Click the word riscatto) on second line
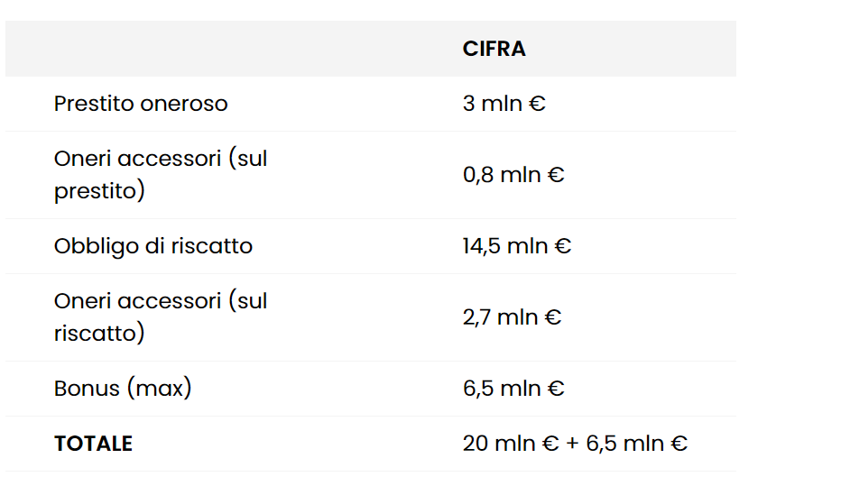841x504 pixels. (x=99, y=334)
